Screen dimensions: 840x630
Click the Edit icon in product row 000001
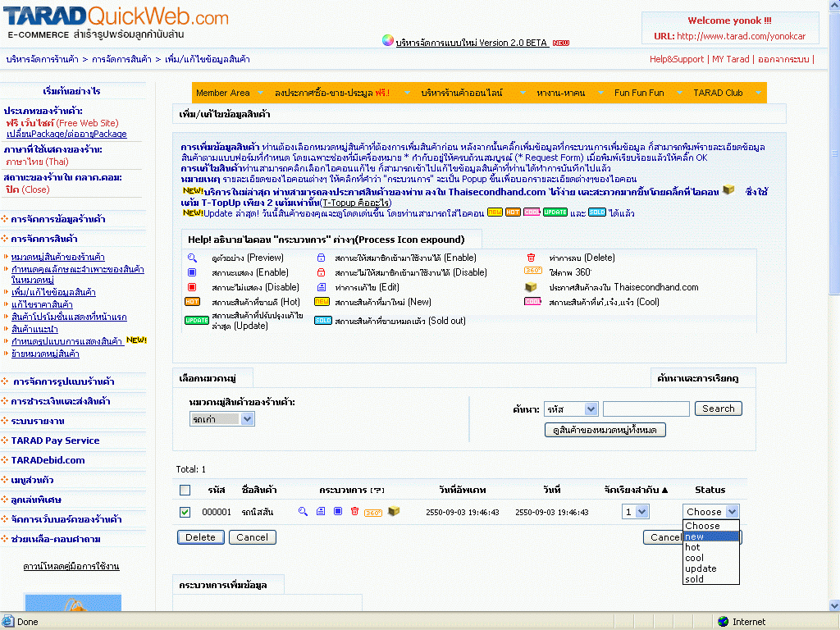coord(321,511)
